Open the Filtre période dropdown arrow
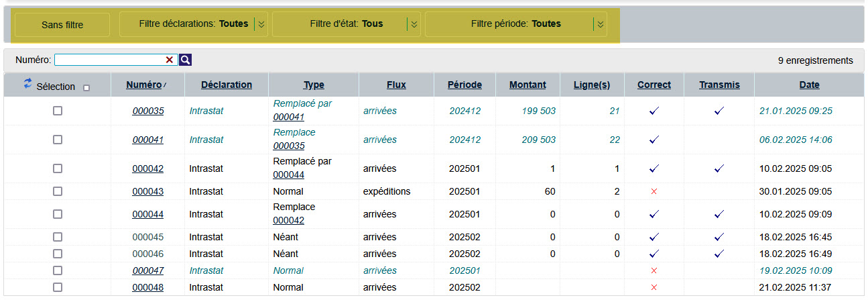The height and width of the screenshot is (300, 868). [x=601, y=24]
